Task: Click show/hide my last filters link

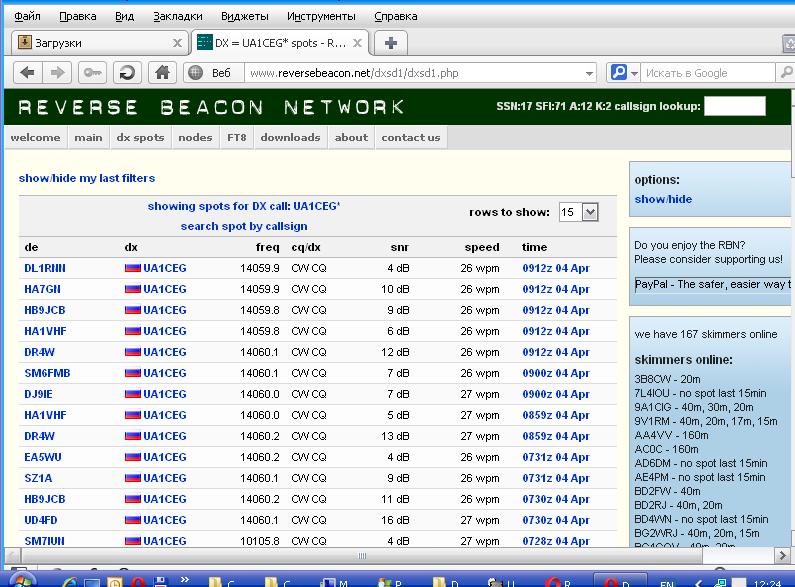Action: 87,178
